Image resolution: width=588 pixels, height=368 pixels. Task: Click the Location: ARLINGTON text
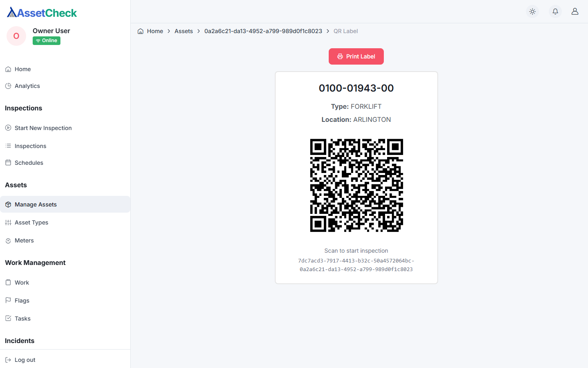356,119
